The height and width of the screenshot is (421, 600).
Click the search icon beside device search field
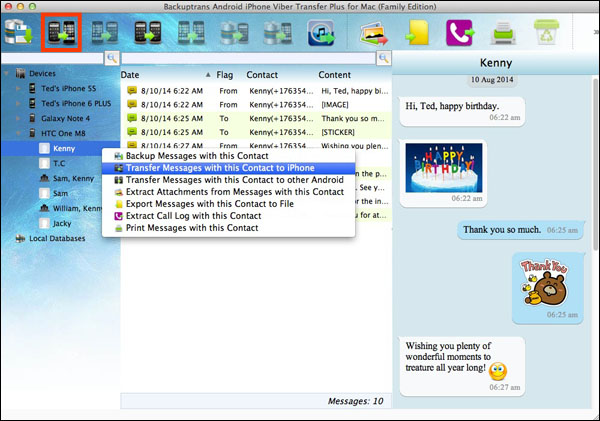click(x=112, y=58)
